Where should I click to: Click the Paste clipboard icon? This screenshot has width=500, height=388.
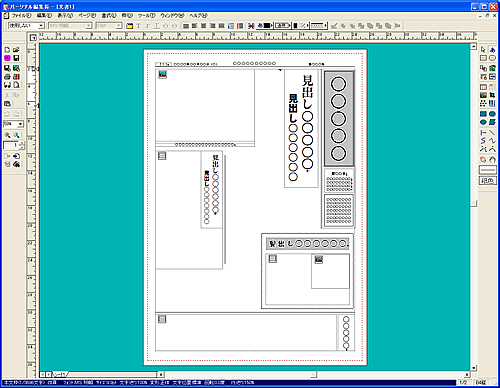[7, 104]
